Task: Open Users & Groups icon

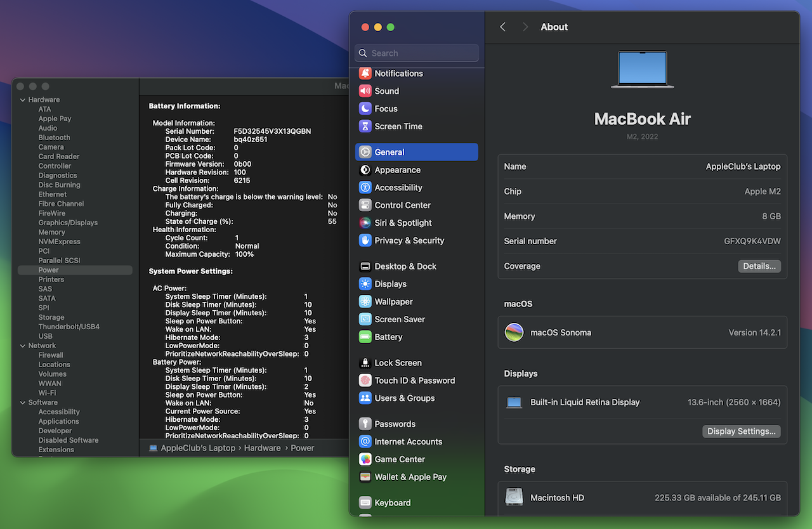Action: [365, 398]
